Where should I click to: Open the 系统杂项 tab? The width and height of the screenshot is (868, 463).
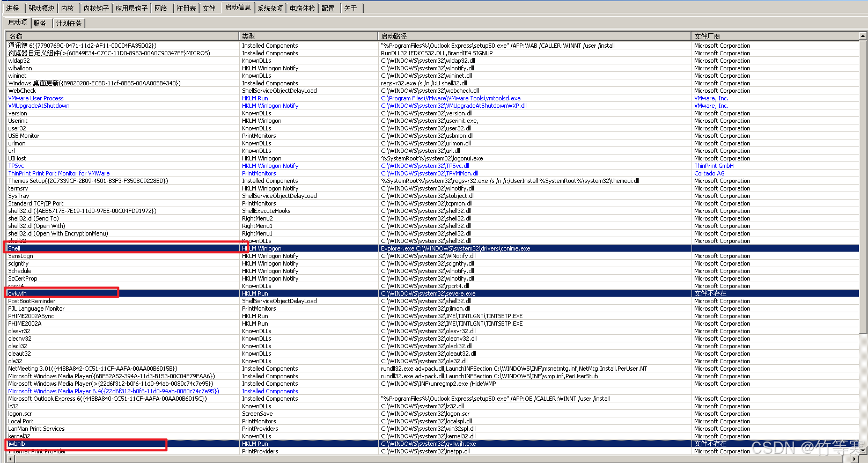coord(270,8)
